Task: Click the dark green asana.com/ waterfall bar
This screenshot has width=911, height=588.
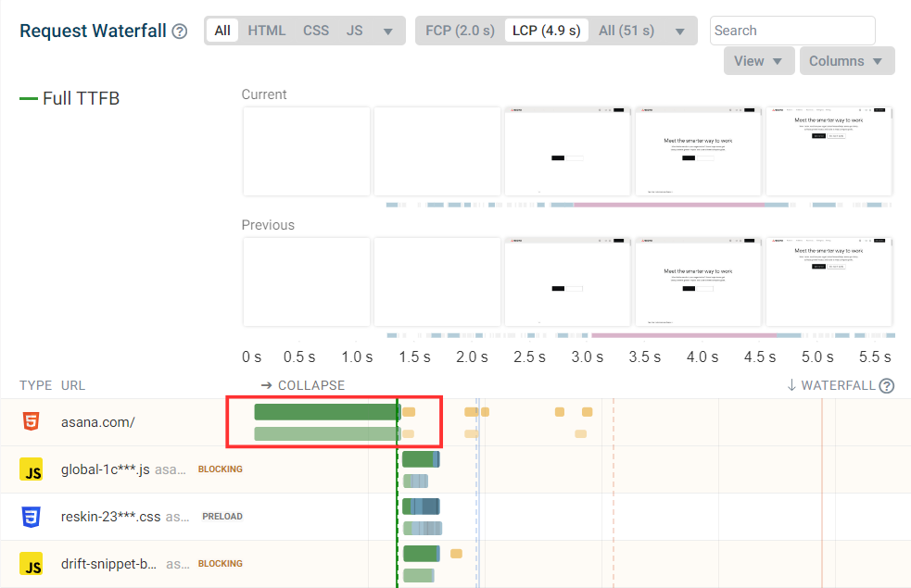Action: (x=327, y=412)
